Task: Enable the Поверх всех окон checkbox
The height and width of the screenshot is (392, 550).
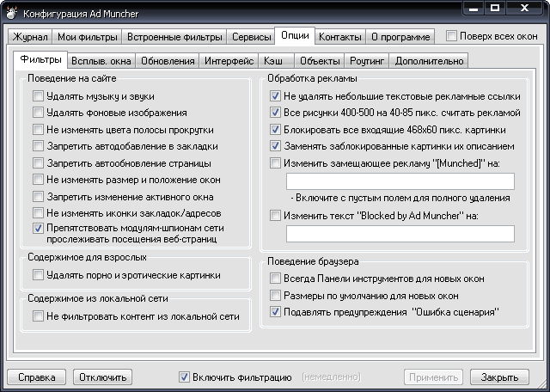Action: coord(451,36)
